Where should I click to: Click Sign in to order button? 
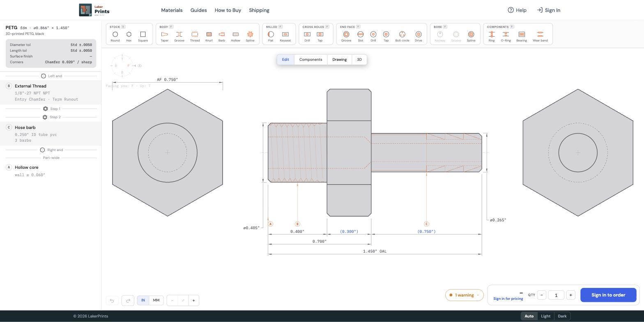608,295
